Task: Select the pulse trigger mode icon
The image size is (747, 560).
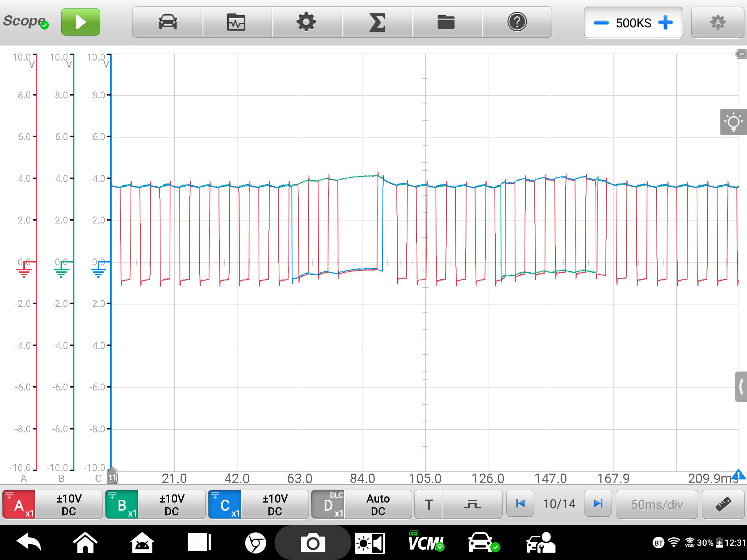Action: coord(472,505)
